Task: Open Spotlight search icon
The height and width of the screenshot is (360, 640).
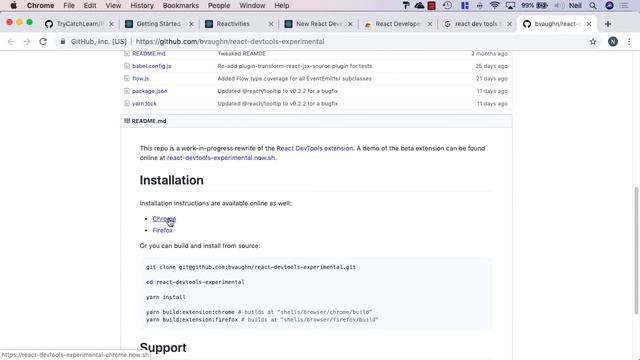Action: 593,6
